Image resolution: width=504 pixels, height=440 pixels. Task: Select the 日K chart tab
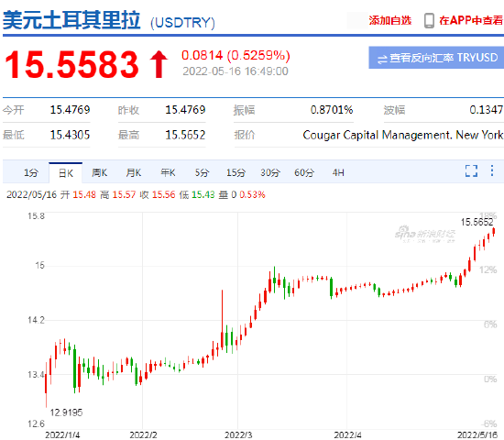[x=66, y=173]
